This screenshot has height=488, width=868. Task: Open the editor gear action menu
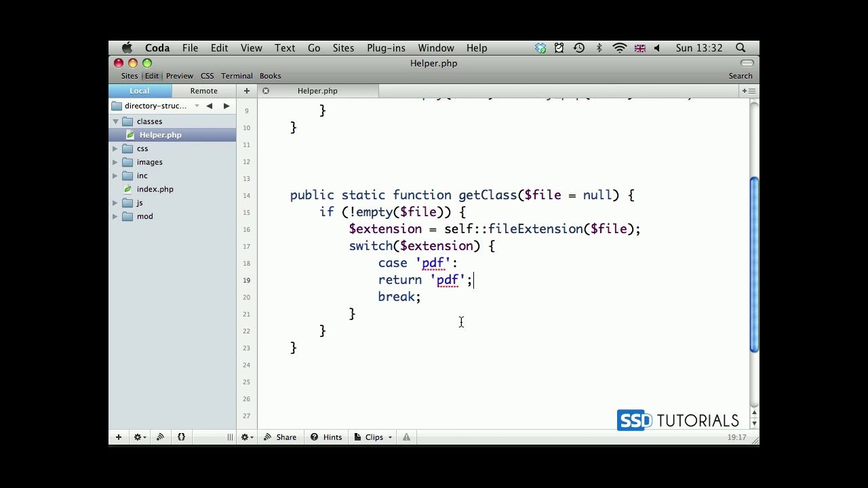pyautogui.click(x=248, y=437)
